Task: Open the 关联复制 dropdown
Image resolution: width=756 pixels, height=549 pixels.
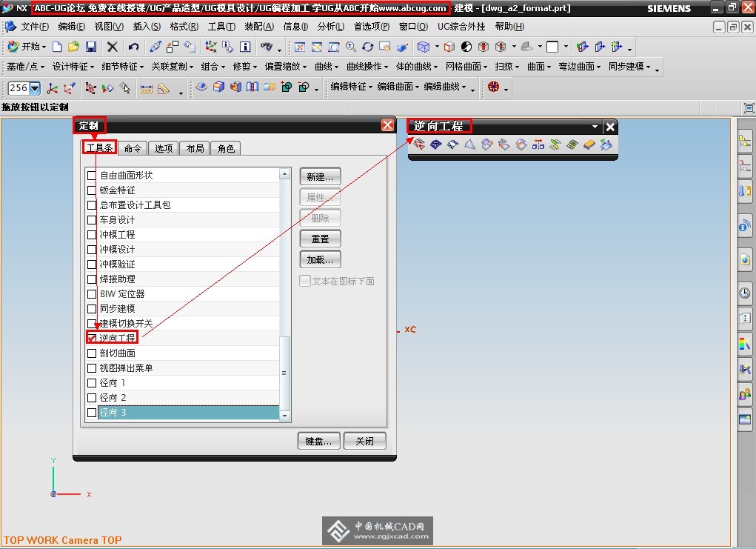Action: [x=172, y=67]
